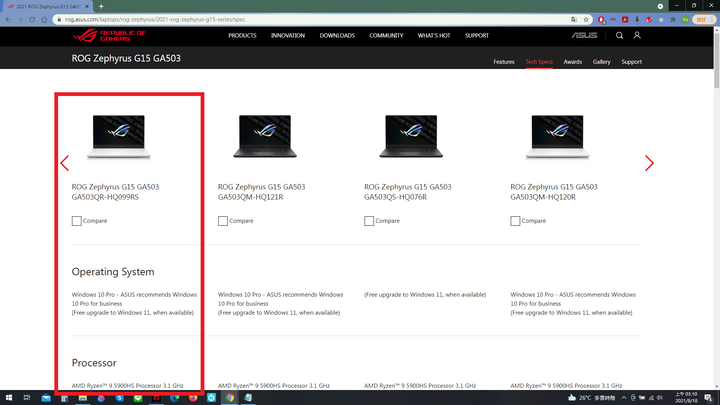Go back with browser back arrow
The width and height of the screenshot is (720, 405).
point(8,19)
